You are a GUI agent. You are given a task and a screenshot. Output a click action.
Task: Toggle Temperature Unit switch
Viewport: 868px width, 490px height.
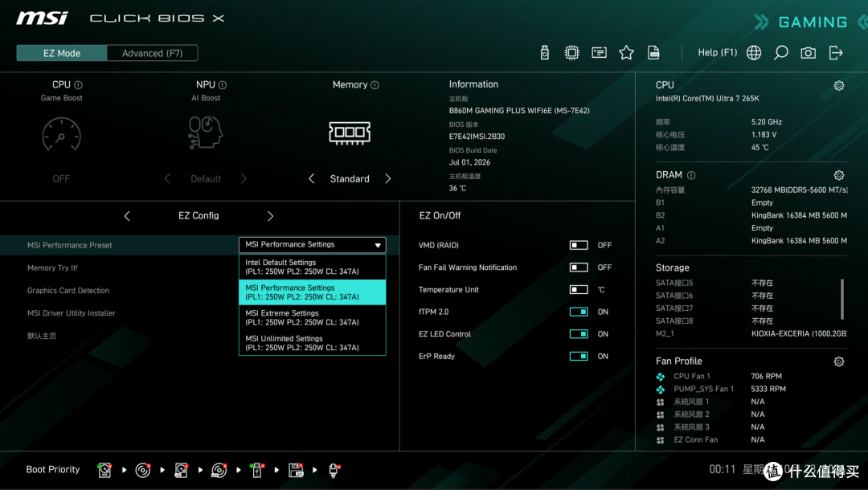(x=579, y=289)
